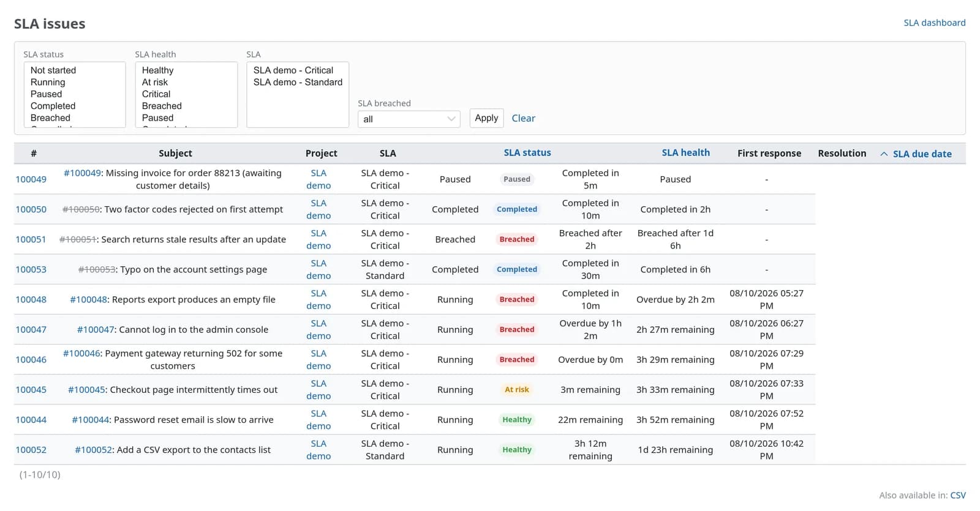Open subject link #100046 payment gateway

[x=81, y=353]
